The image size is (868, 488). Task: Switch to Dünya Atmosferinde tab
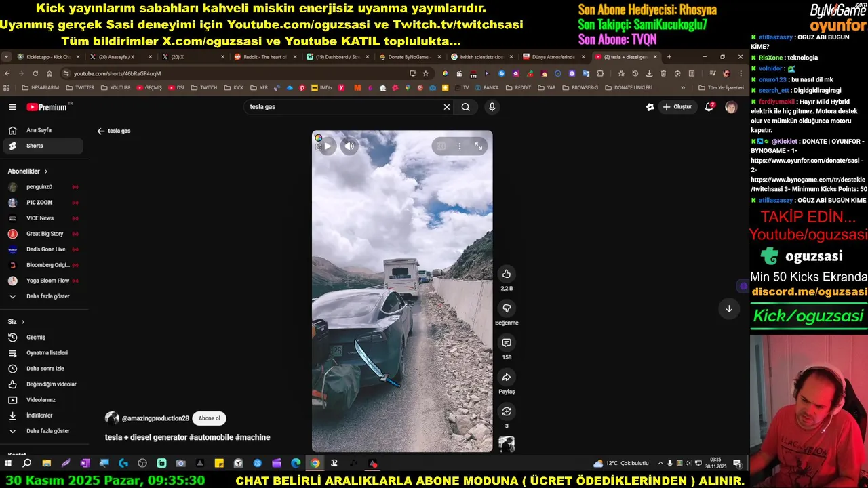pyautogui.click(x=553, y=57)
